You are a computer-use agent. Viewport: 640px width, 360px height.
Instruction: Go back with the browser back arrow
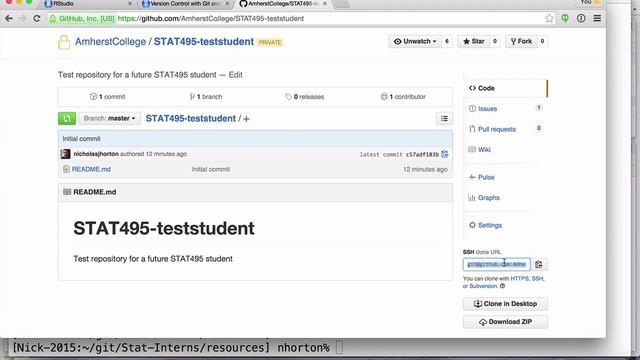point(9,18)
